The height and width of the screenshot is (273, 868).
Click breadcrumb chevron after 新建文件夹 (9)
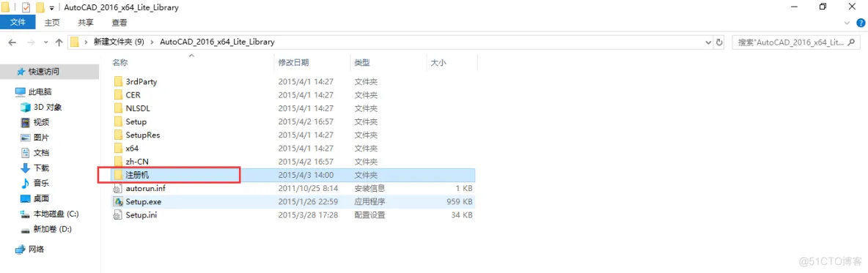[152, 42]
